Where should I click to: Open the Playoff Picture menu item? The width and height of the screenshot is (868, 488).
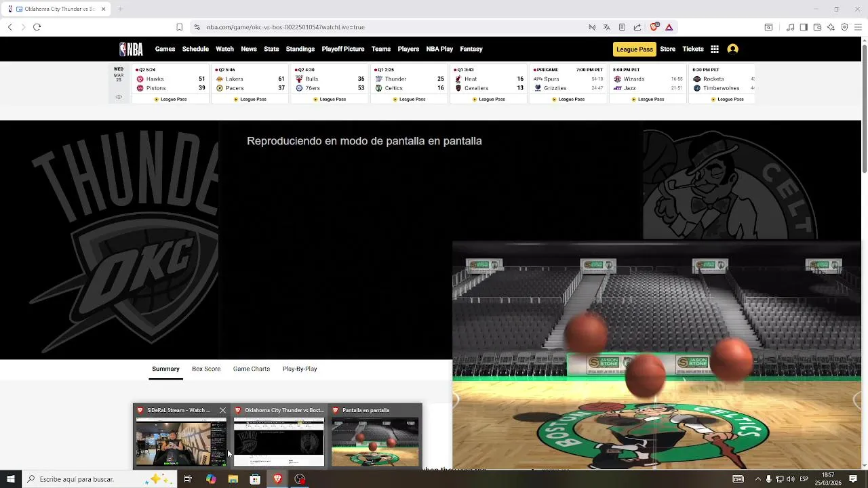point(343,49)
